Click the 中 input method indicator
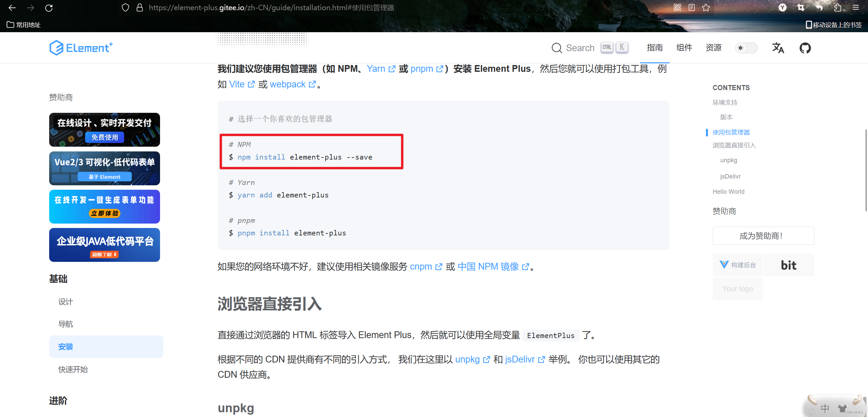 click(825, 408)
